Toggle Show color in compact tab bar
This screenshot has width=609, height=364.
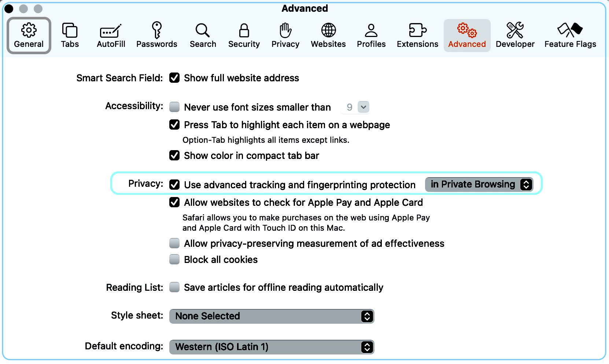point(174,155)
